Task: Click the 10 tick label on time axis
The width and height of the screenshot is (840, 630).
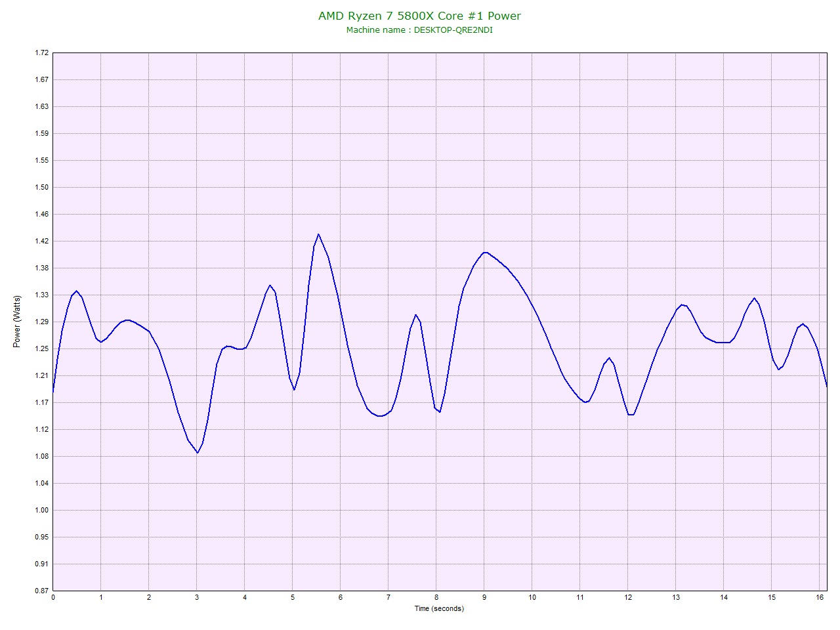Action: tap(532, 598)
